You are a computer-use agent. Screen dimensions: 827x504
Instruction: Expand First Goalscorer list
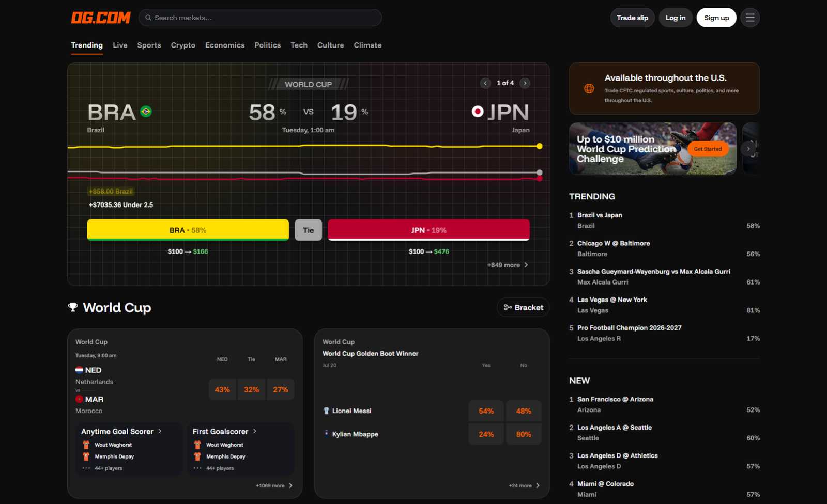pos(225,431)
